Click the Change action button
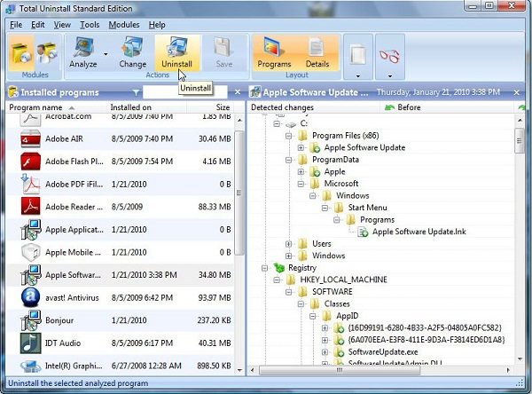Screen dimensions: 532x394 (x=133, y=52)
